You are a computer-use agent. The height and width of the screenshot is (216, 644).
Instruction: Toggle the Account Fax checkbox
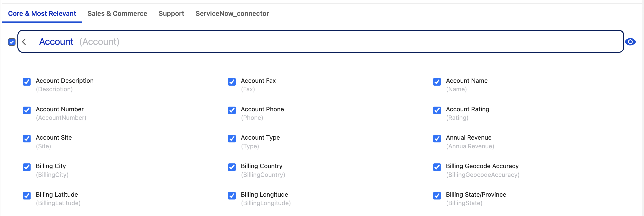pyautogui.click(x=232, y=82)
